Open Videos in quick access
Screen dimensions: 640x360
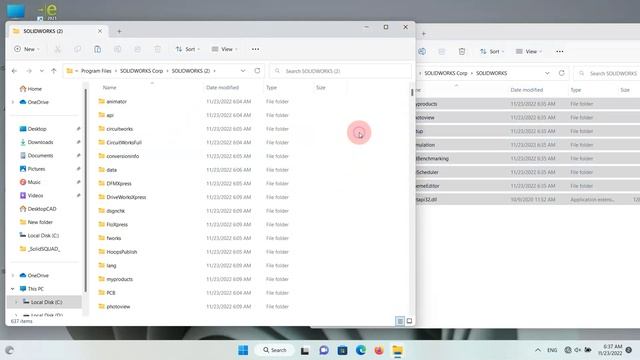pyautogui.click(x=35, y=196)
